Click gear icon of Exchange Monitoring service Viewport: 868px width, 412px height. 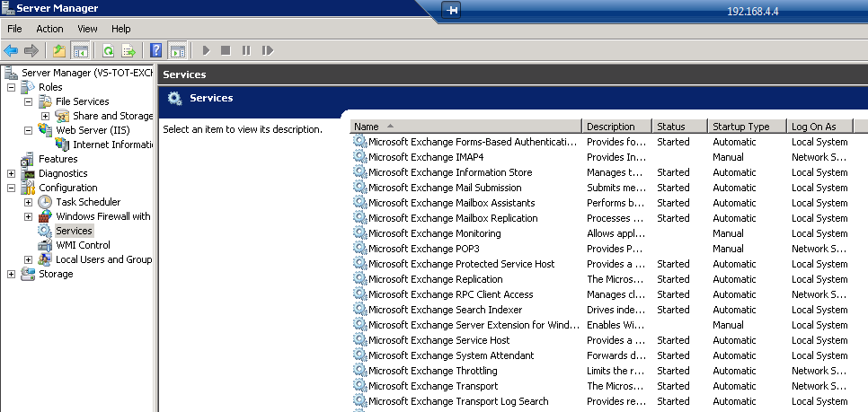coord(359,232)
